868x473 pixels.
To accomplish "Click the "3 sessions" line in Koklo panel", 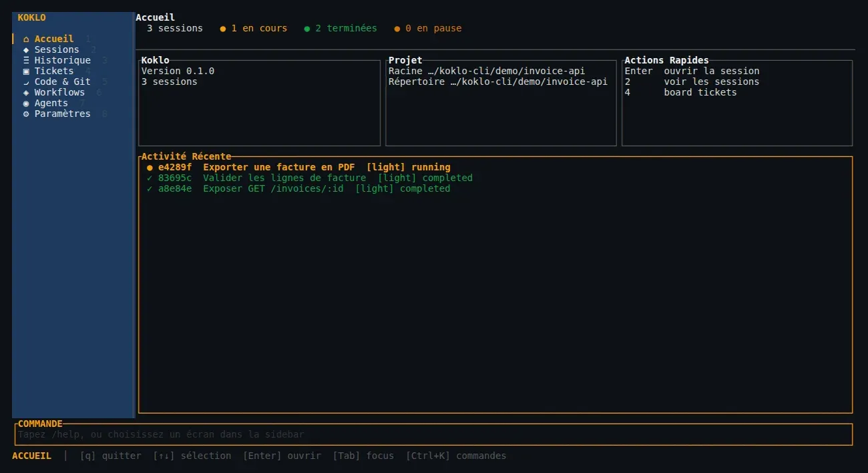I will [x=170, y=82].
